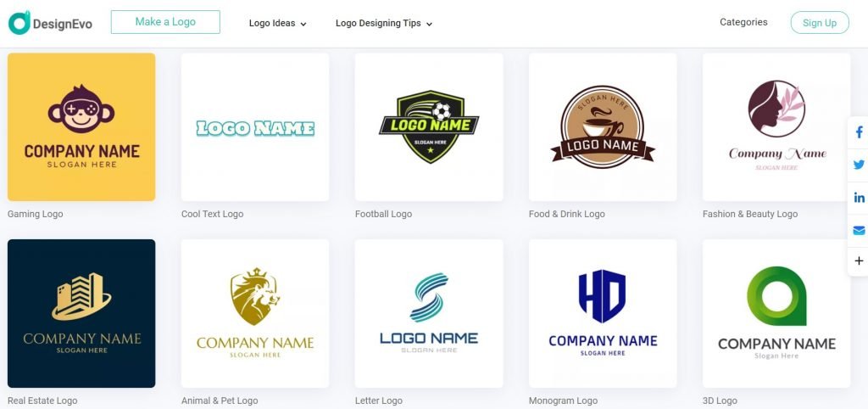Open the Football shield logo thumbnail
The image size is (868, 409).
(x=429, y=127)
